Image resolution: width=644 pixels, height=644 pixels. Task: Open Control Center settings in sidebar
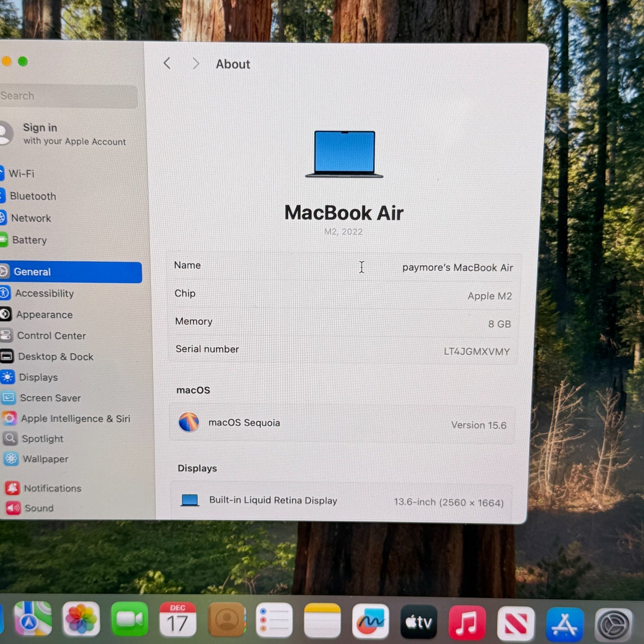tap(51, 336)
